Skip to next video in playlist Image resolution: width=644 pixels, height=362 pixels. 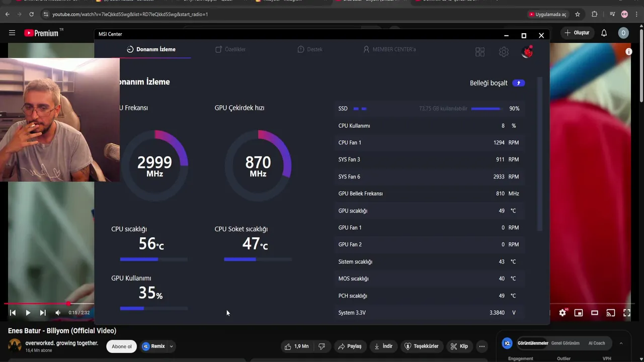point(43,313)
